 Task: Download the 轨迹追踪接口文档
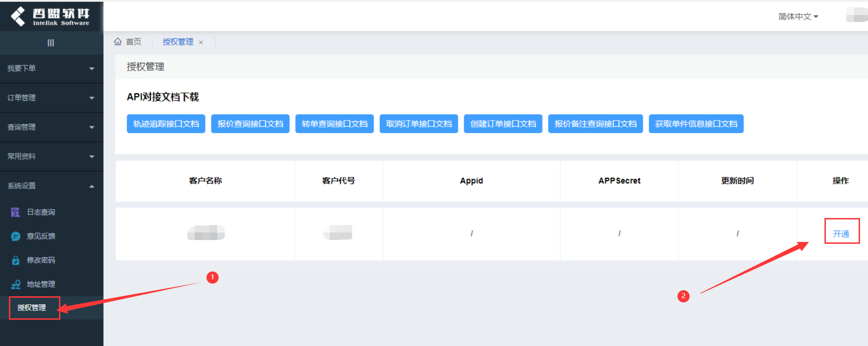click(x=166, y=124)
